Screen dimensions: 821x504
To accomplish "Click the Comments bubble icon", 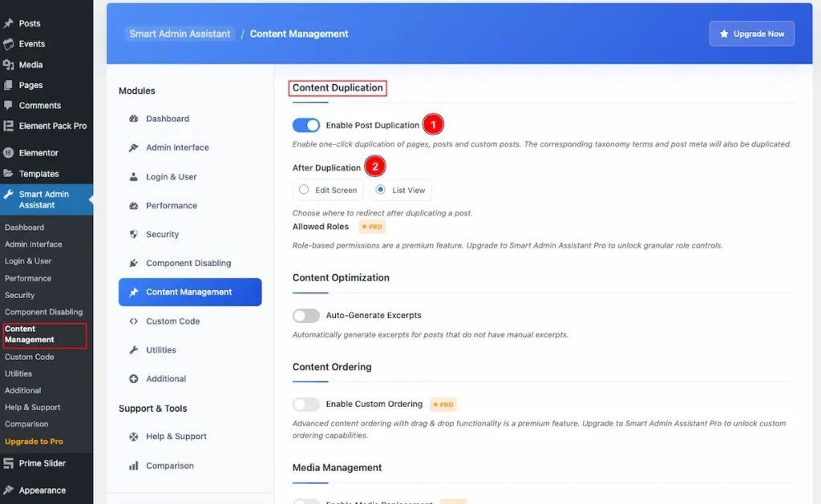I will [8, 105].
